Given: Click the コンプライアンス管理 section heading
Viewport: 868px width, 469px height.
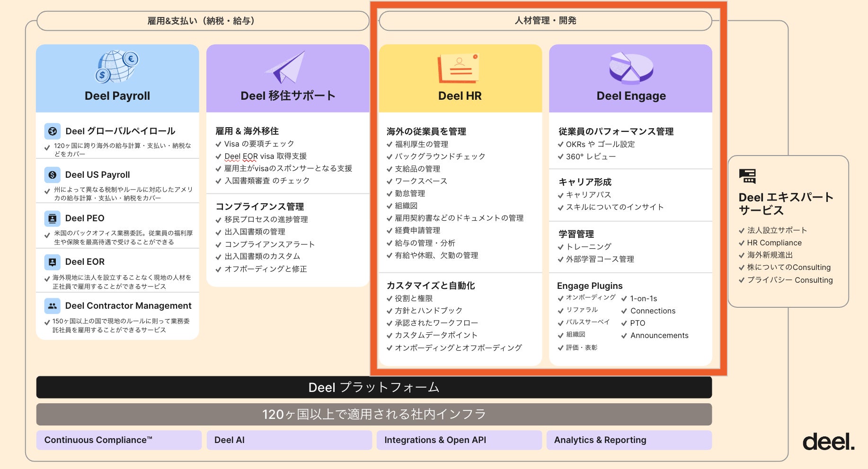Looking at the screenshot, I should click(x=260, y=207).
